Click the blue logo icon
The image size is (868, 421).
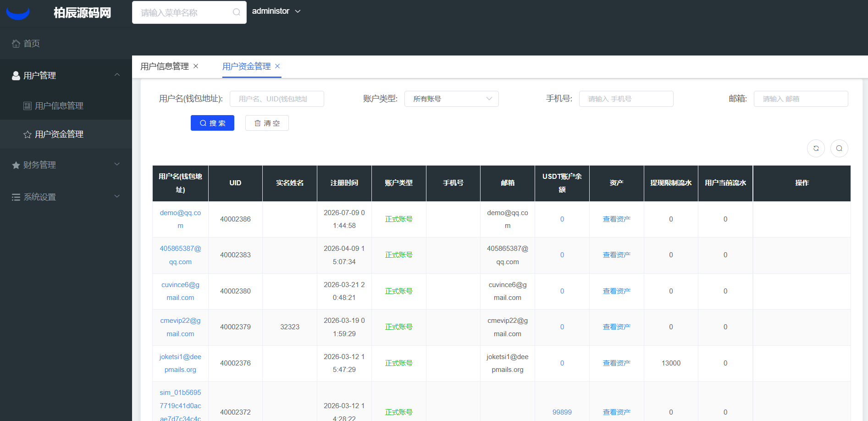(x=18, y=13)
